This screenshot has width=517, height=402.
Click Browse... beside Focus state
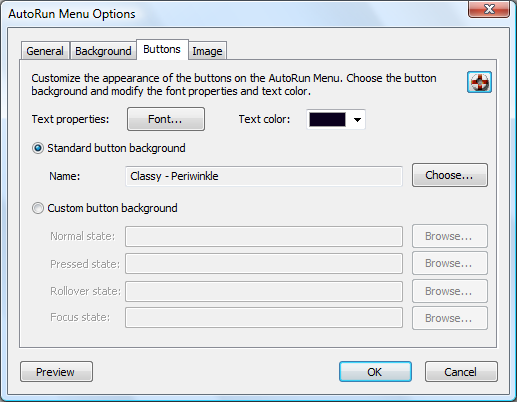[x=450, y=318]
